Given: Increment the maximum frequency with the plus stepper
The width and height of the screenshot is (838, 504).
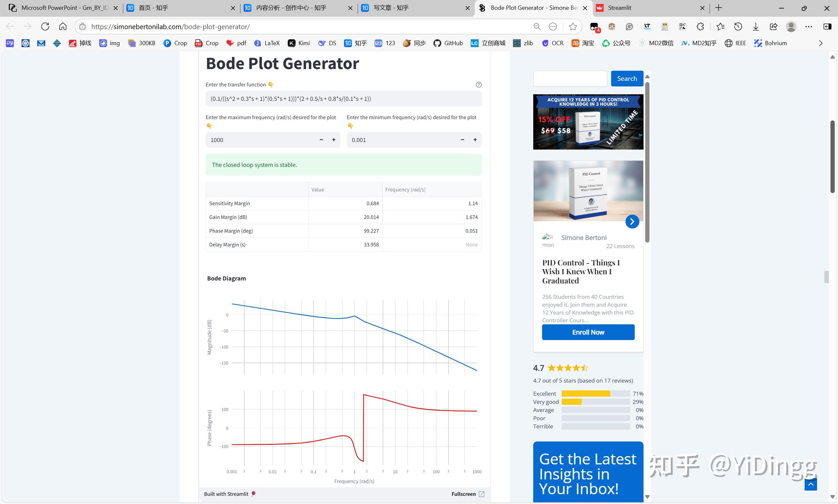Looking at the screenshot, I should click(x=334, y=140).
